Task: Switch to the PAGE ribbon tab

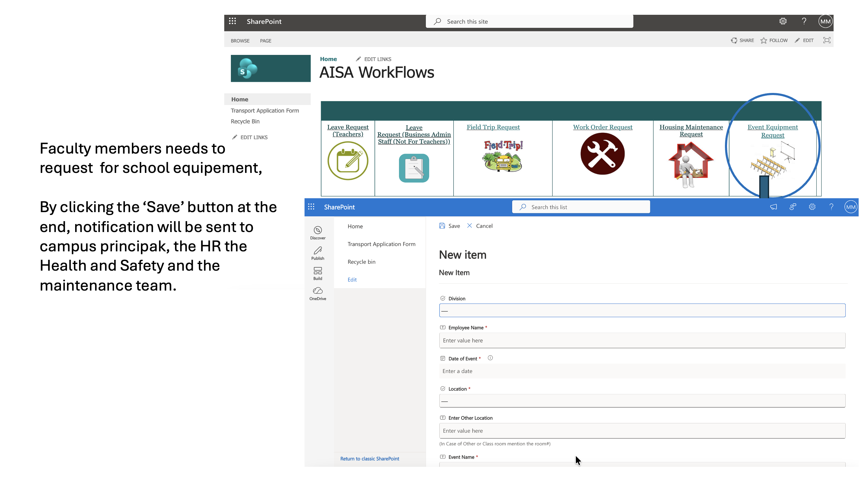Action: pos(266,41)
